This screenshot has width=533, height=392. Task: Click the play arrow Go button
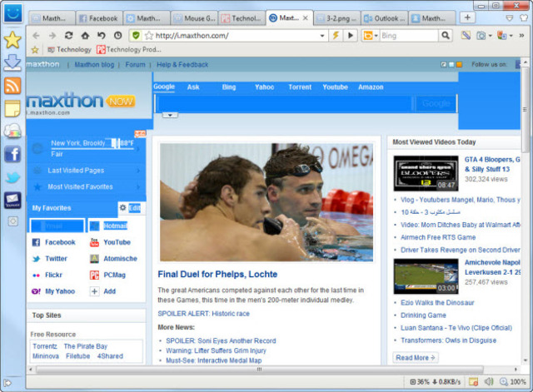[351, 35]
